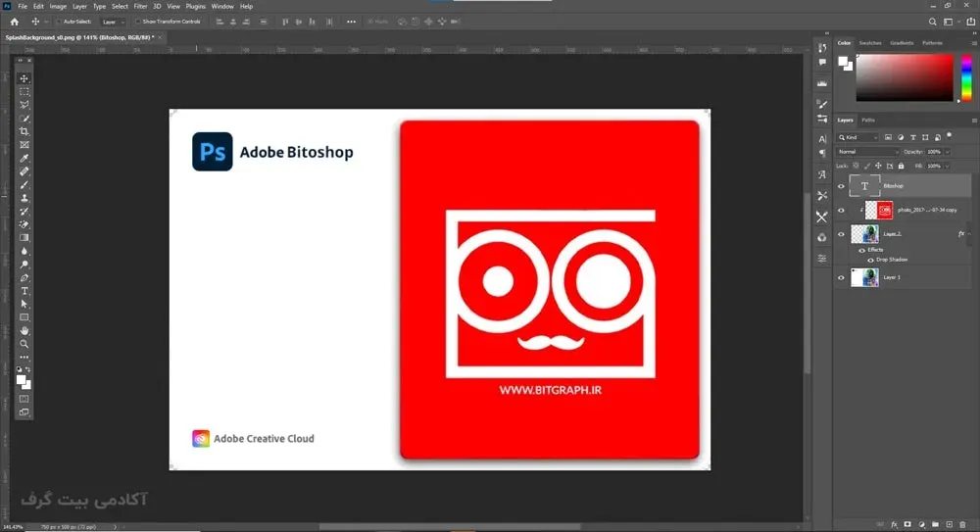Open the File menu
Image resolution: width=980 pixels, height=532 pixels.
[23, 6]
